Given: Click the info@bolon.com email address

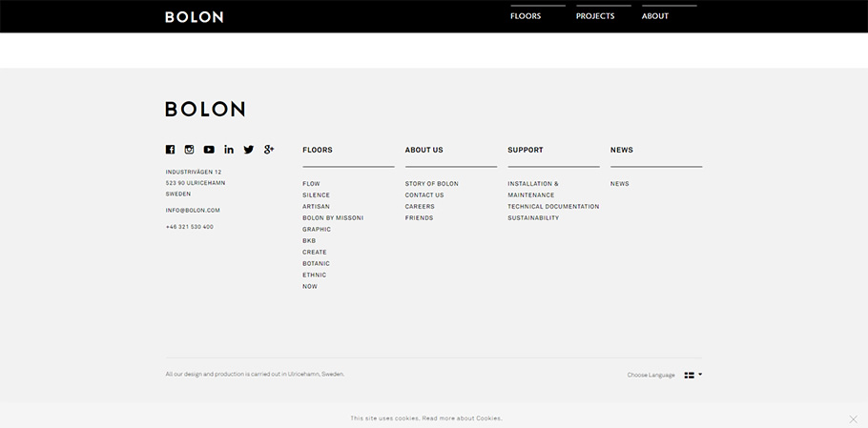Looking at the screenshot, I should tap(193, 211).
